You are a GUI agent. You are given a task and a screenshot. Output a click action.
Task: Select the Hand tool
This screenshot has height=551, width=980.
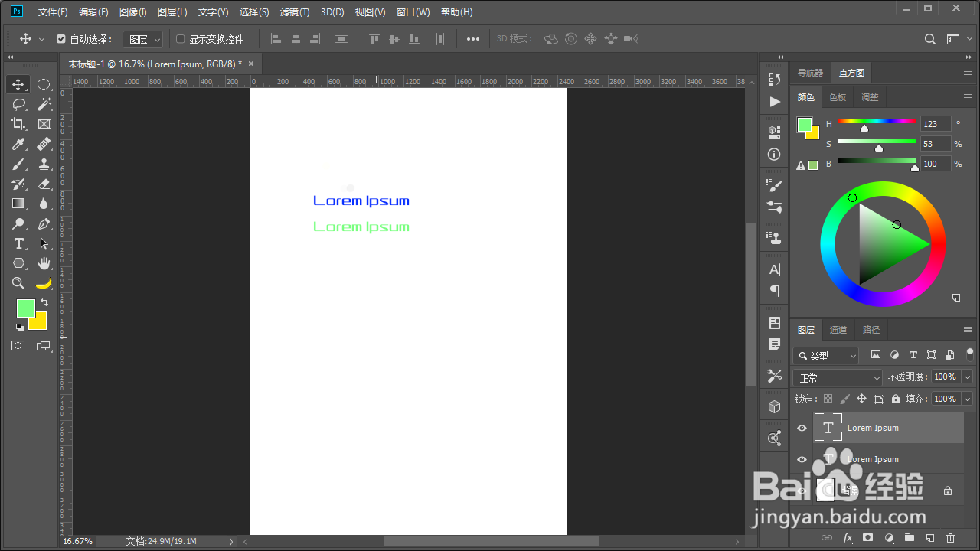(44, 263)
